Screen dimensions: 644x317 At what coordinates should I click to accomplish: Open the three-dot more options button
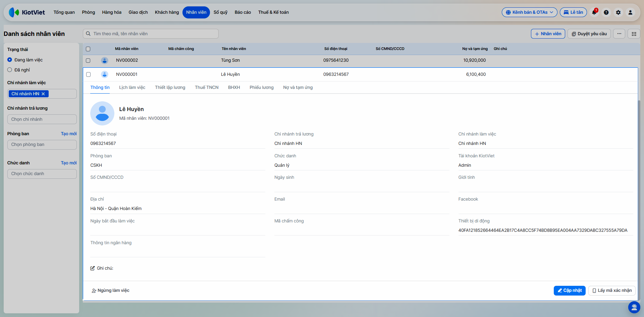pos(619,34)
